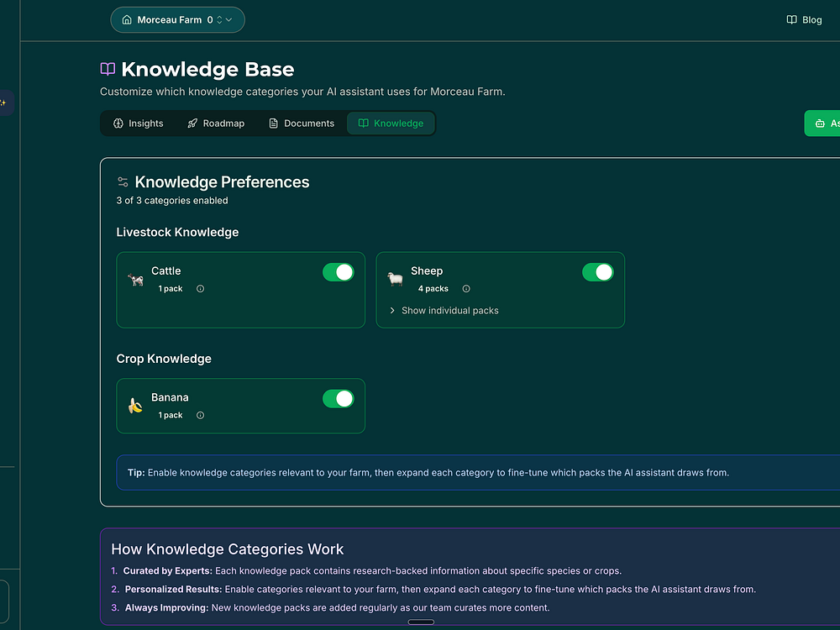Click the 'Cattle' card title

(166, 271)
